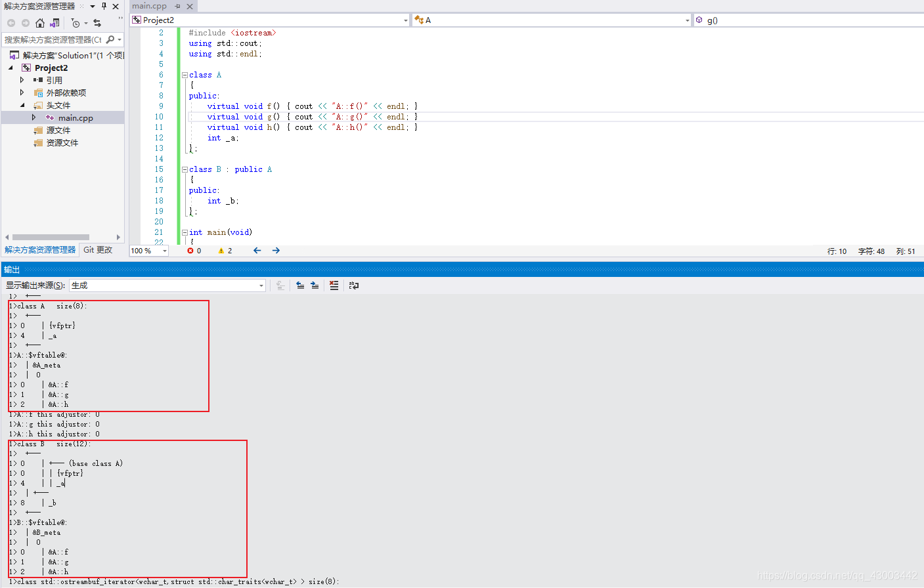
Task: Select Project2 in the solution tree
Action: pos(51,68)
